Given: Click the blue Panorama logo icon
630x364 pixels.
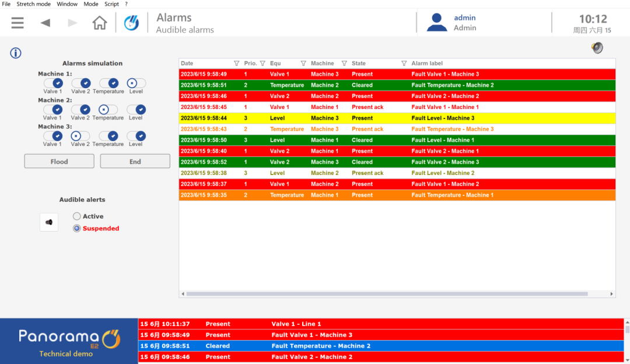Looking at the screenshot, I should [x=132, y=23].
